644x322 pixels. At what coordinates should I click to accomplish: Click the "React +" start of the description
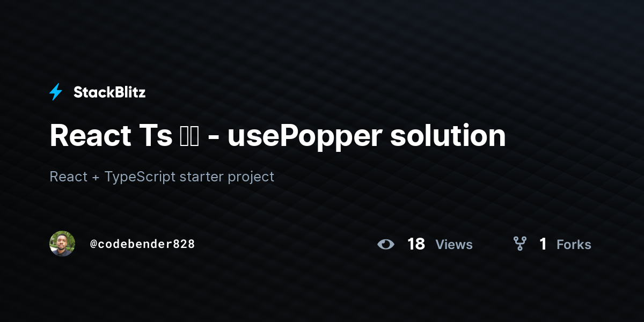75,176
